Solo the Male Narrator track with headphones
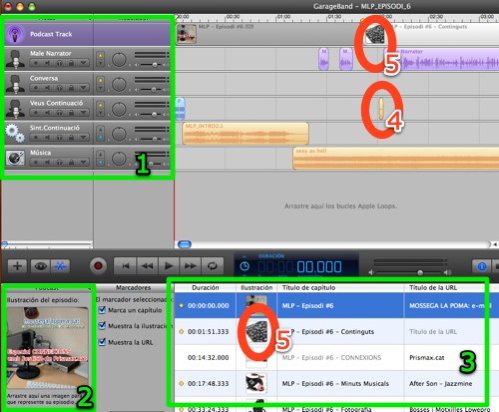 pyautogui.click(x=59, y=63)
